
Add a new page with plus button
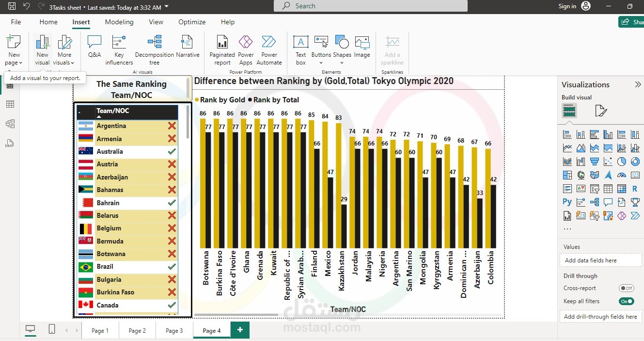coord(240,330)
